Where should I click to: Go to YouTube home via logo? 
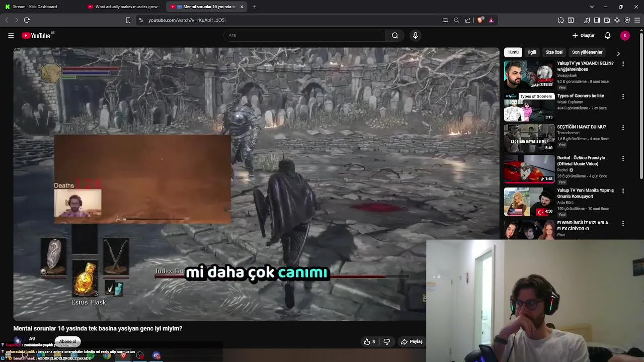[36, 35]
